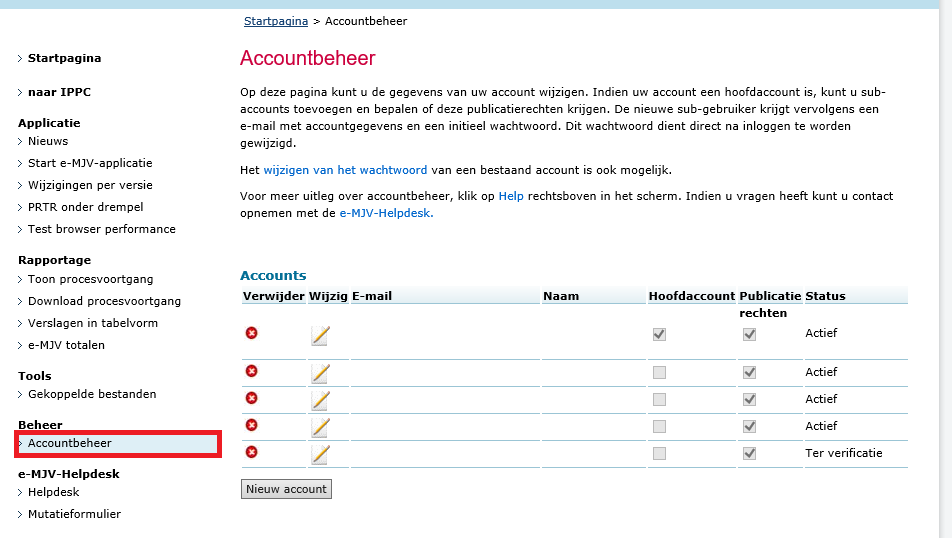Click the delete icon in second account row

point(251,371)
